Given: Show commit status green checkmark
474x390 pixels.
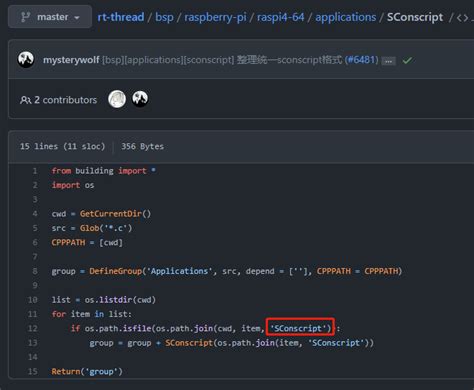Looking at the screenshot, I should point(407,60).
